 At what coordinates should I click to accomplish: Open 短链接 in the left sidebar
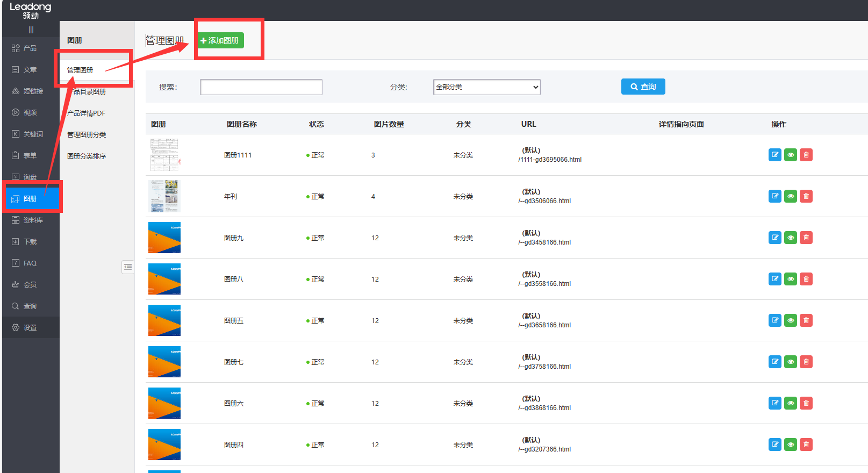32,91
